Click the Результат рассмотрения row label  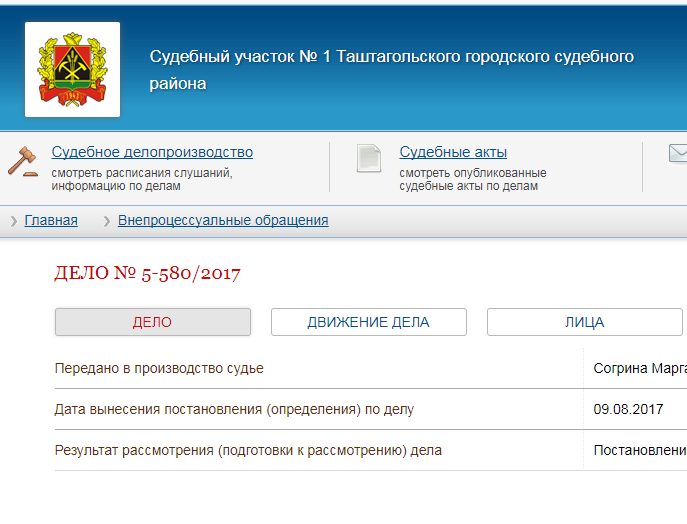(x=247, y=450)
